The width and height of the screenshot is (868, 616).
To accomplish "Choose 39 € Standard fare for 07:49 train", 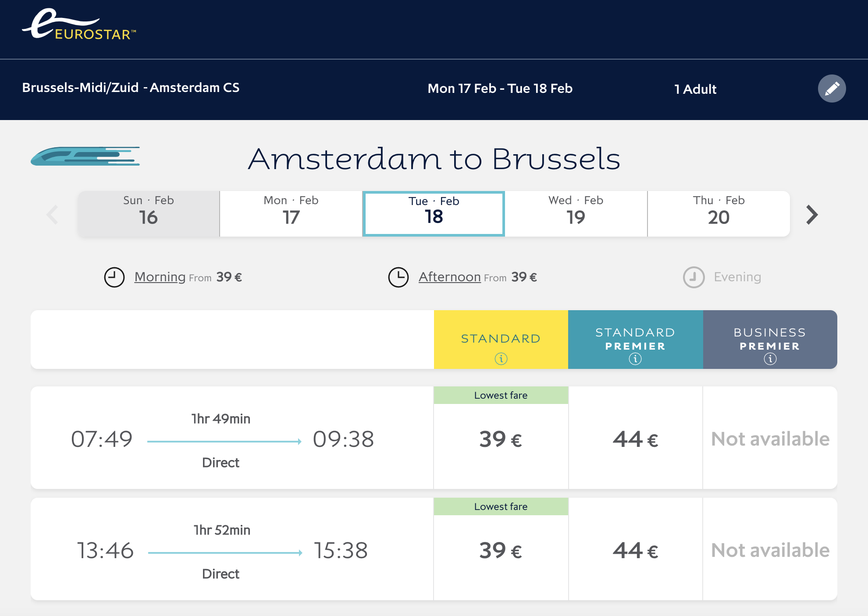I will [x=501, y=439].
